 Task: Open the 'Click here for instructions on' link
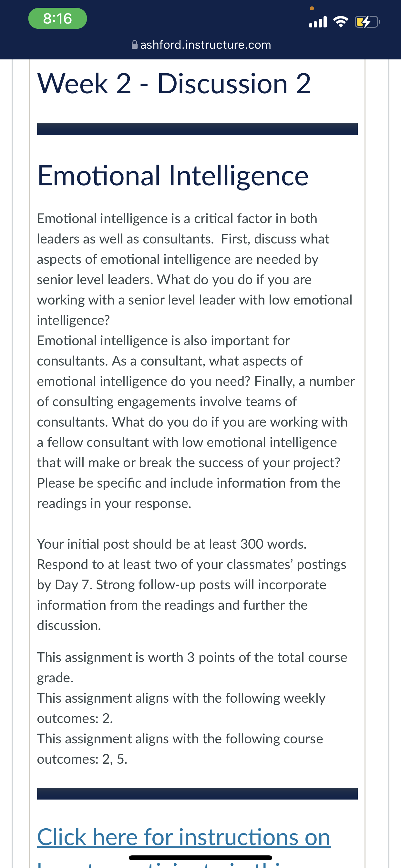pos(184,837)
